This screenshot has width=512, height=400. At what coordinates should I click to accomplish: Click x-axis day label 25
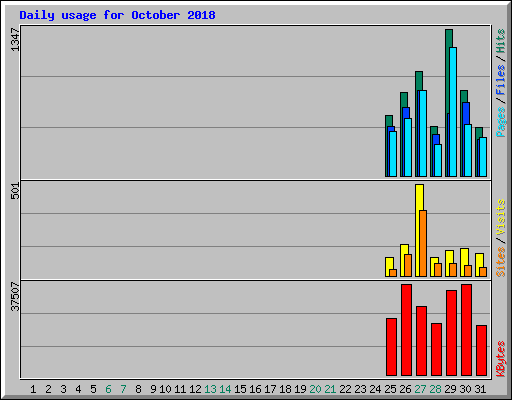pos(390,389)
